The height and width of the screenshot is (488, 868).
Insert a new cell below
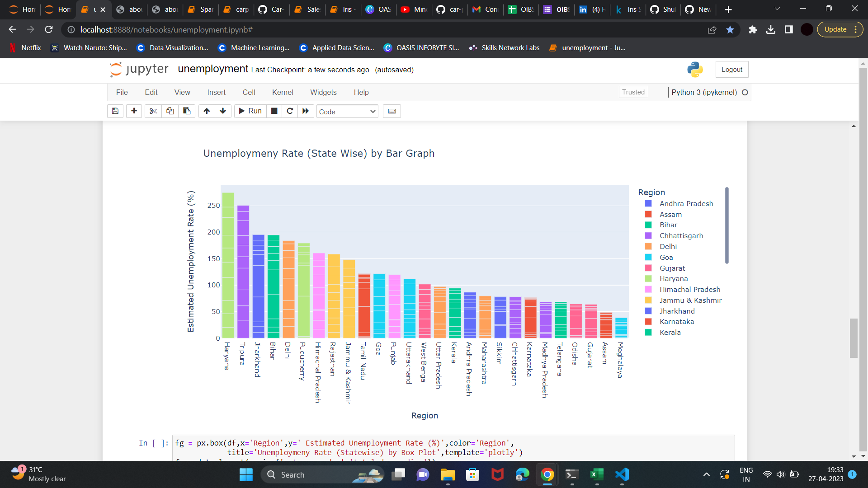134,111
